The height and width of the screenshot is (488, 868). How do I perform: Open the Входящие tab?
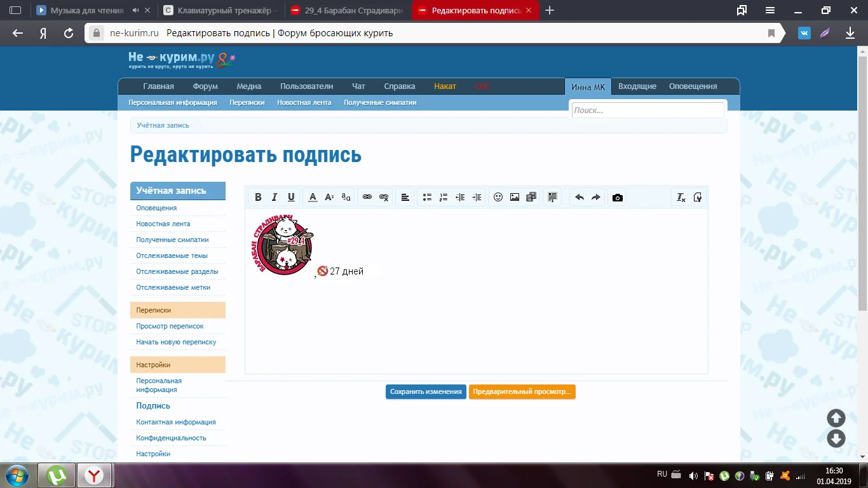click(x=637, y=86)
